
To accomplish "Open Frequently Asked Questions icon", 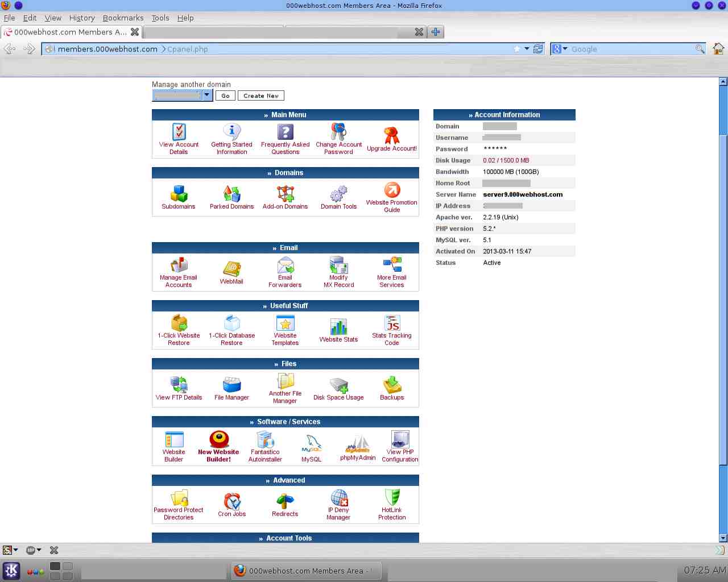I will click(x=285, y=132).
